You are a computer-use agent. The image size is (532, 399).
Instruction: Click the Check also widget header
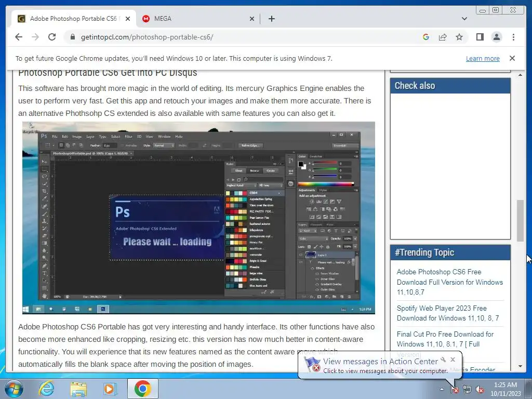pos(450,86)
